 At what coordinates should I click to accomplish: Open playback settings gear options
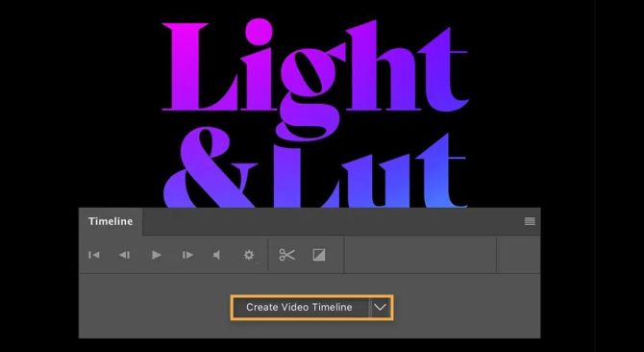pyautogui.click(x=249, y=255)
